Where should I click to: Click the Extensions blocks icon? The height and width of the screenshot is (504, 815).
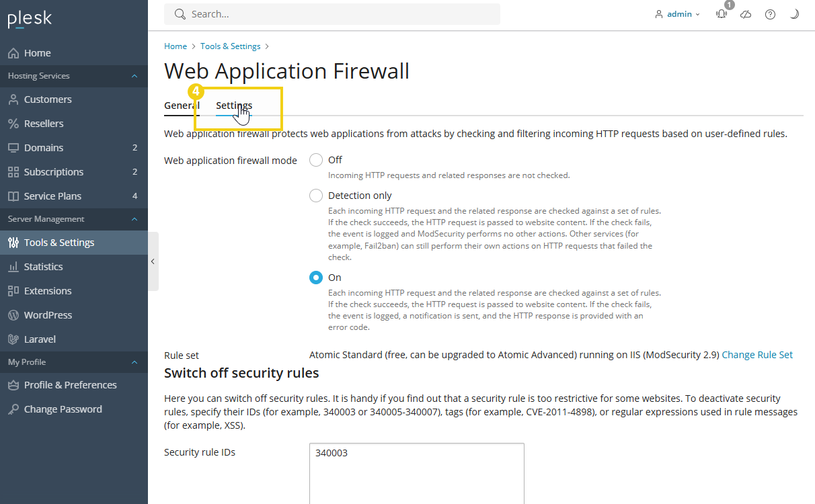pos(13,291)
